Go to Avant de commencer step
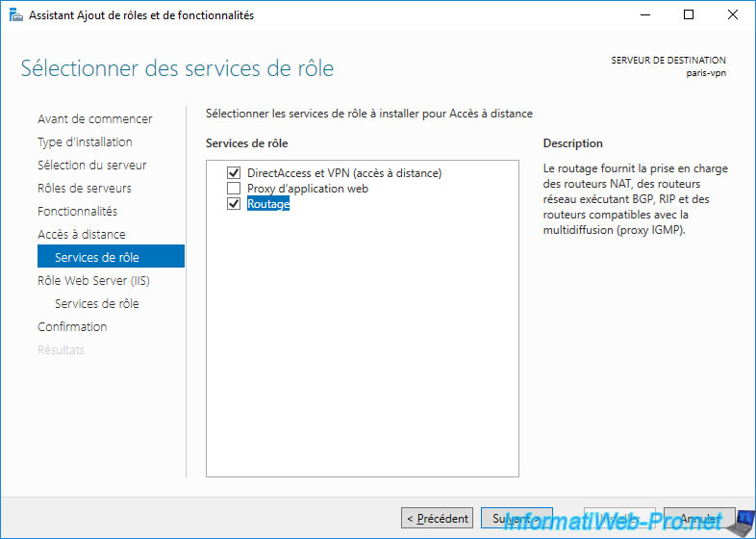This screenshot has height=539, width=756. click(x=94, y=119)
